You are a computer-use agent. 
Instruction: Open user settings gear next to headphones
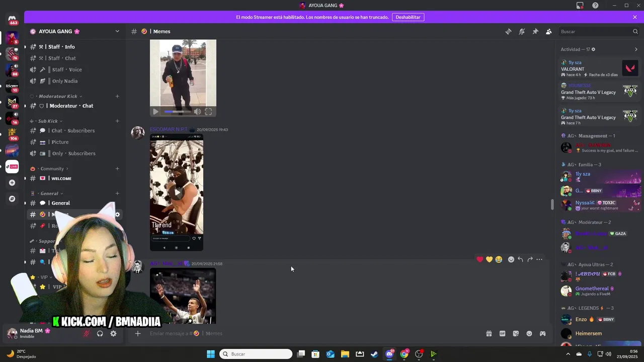click(113, 333)
